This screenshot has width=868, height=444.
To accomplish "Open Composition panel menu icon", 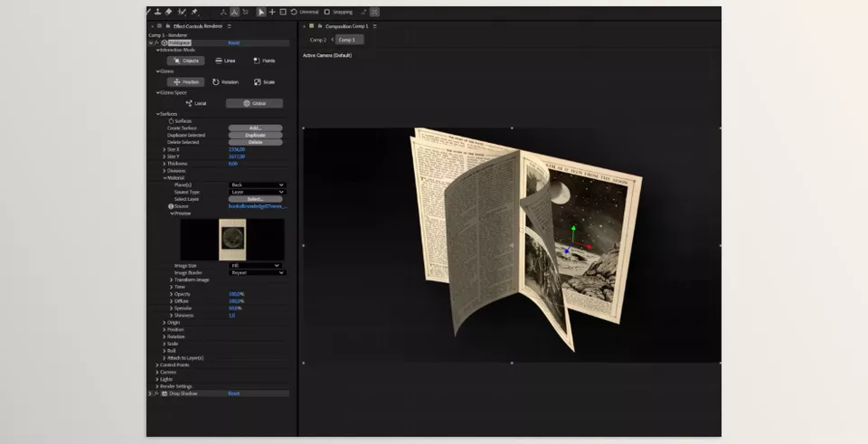I will pyautogui.click(x=374, y=26).
